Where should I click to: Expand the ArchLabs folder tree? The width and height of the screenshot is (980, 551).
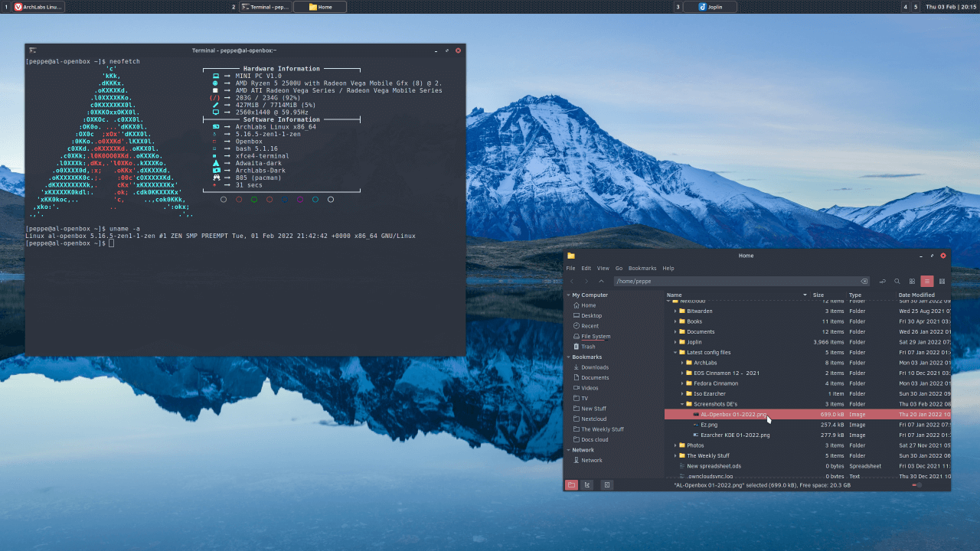coord(682,363)
